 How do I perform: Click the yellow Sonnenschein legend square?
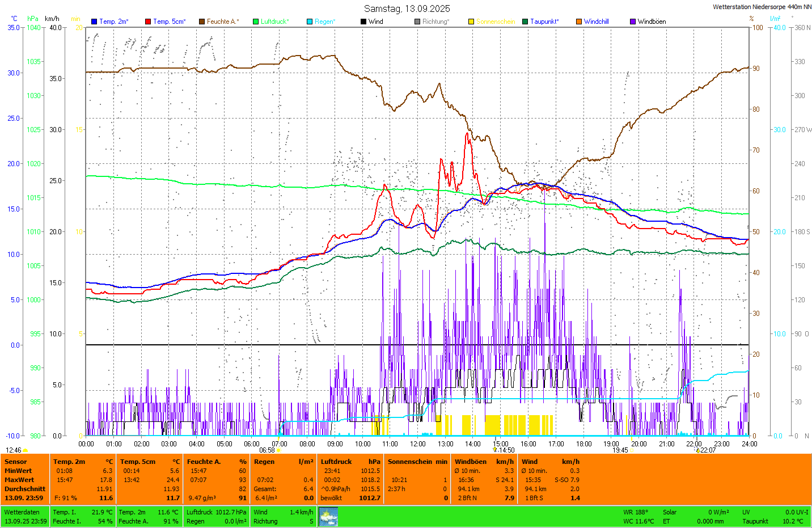[471, 22]
